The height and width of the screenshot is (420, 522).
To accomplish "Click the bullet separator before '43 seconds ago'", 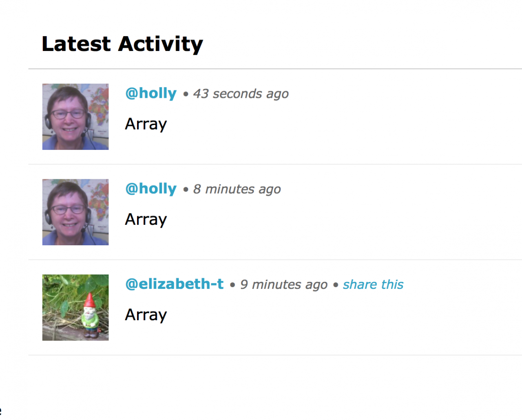I will click(x=186, y=95).
